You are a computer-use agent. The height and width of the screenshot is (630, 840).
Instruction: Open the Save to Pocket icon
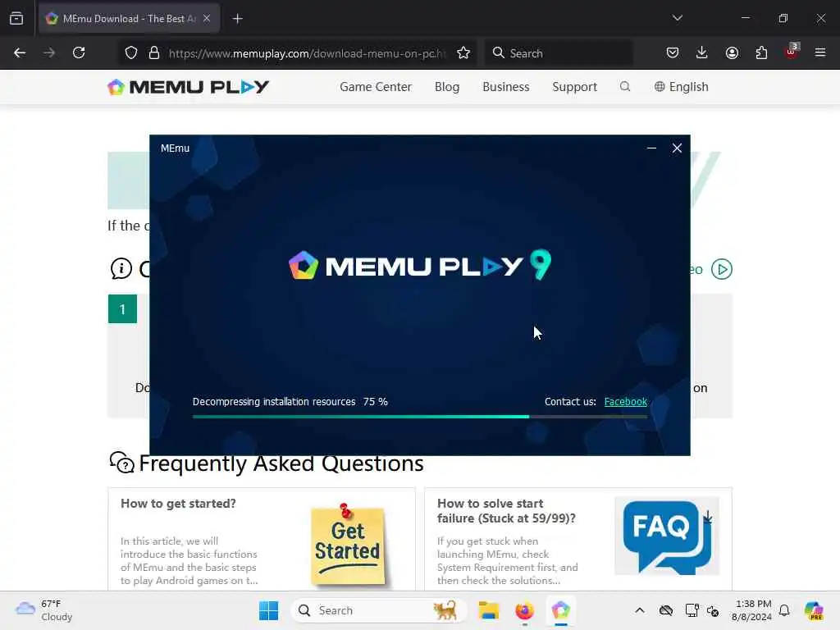tap(673, 52)
